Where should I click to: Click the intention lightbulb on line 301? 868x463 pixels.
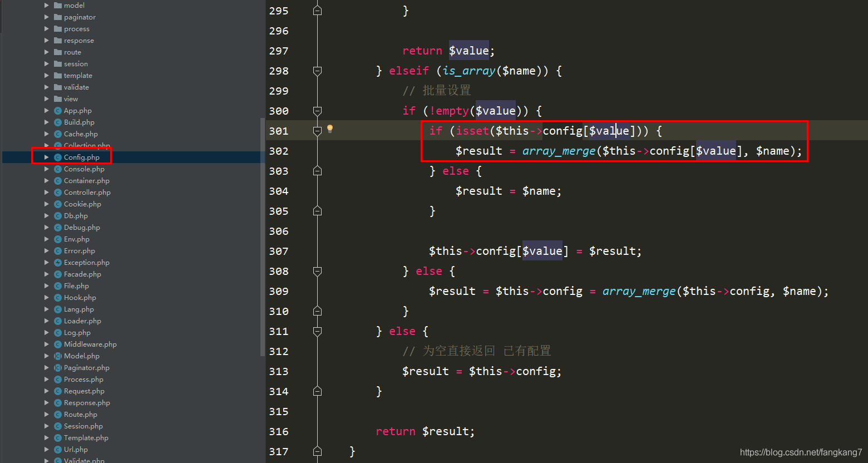(x=330, y=129)
